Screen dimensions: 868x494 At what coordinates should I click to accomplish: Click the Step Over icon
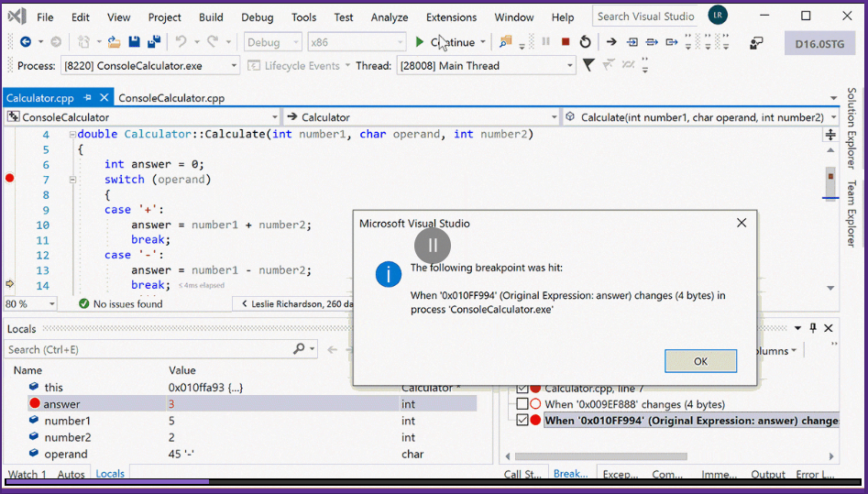tap(652, 42)
